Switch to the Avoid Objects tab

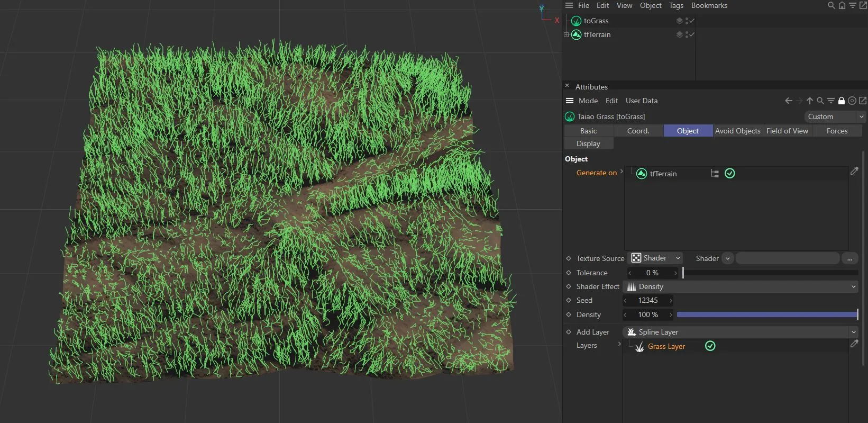pos(737,131)
